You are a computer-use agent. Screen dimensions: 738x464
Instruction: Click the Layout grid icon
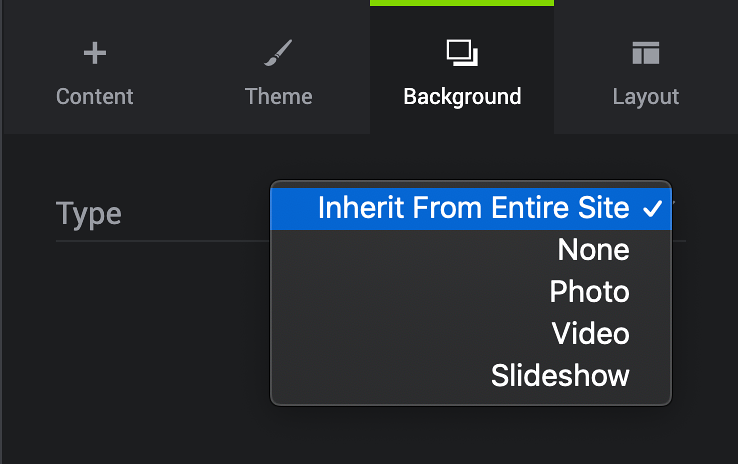point(646,53)
